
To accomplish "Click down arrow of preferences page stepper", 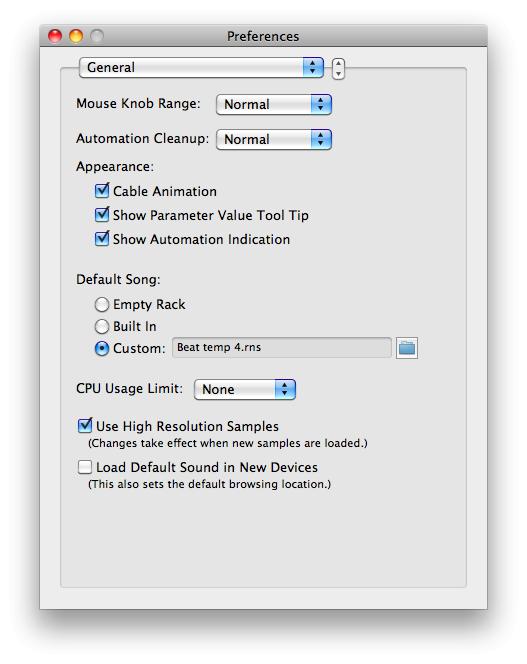I will pyautogui.click(x=338, y=74).
